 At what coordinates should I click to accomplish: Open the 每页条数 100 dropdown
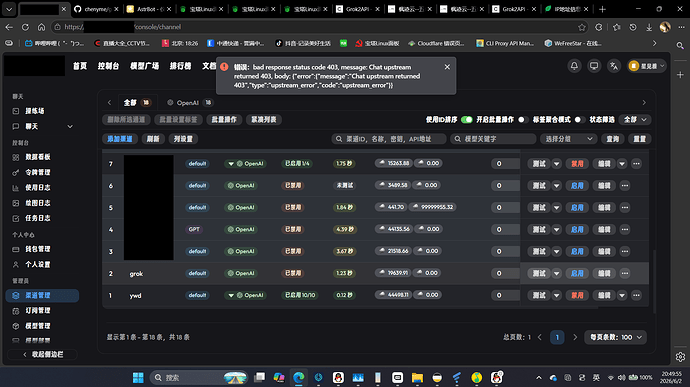615,337
